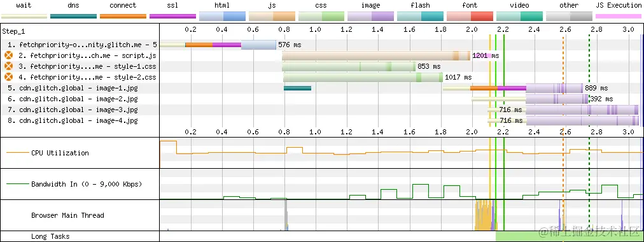Click the 1201 ms duration label

486,55
